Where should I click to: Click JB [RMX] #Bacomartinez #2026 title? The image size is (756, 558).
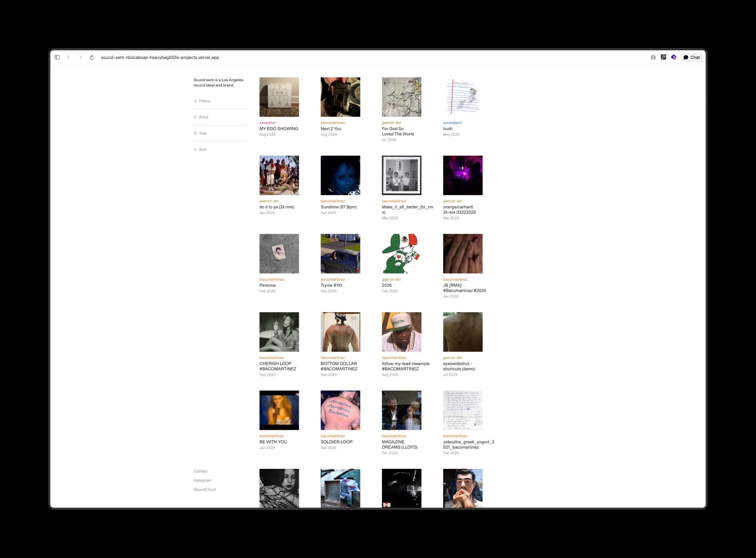point(465,288)
